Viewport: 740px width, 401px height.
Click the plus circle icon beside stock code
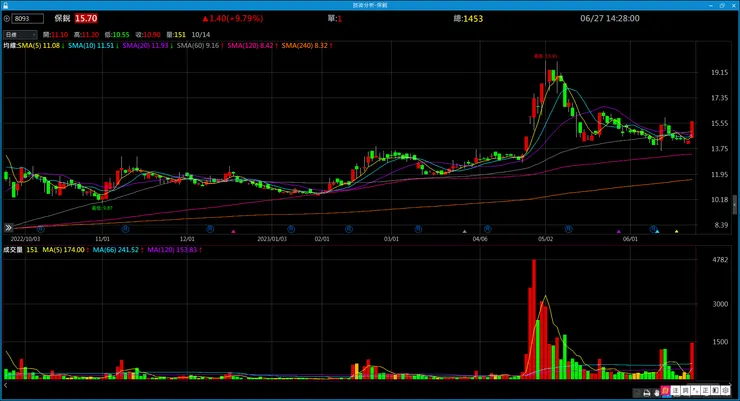[7, 18]
